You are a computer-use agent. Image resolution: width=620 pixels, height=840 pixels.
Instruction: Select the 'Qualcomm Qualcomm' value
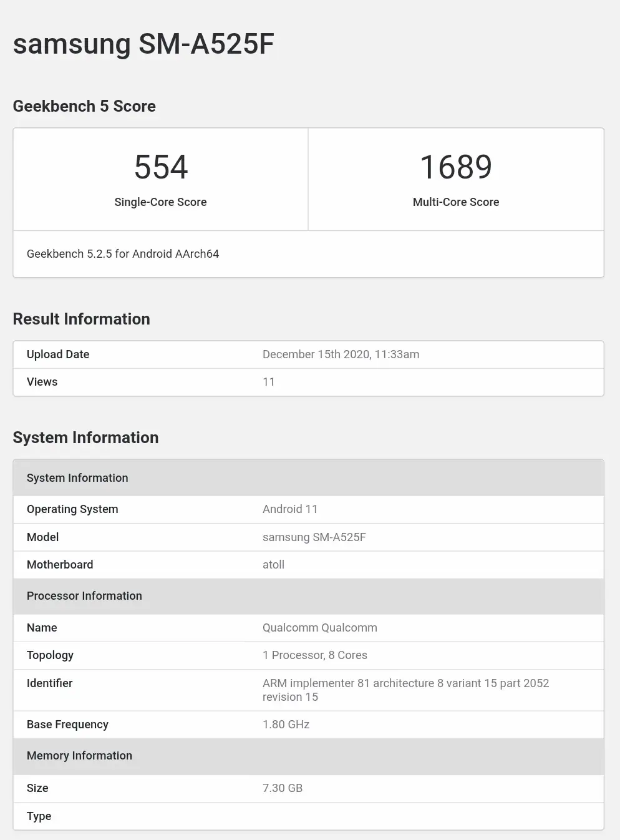(320, 628)
